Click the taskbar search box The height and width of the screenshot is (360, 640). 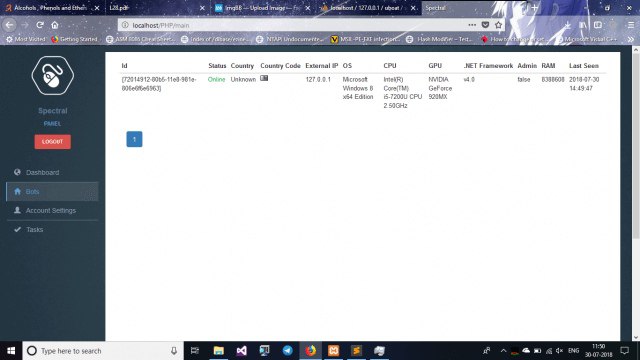click(x=103, y=351)
